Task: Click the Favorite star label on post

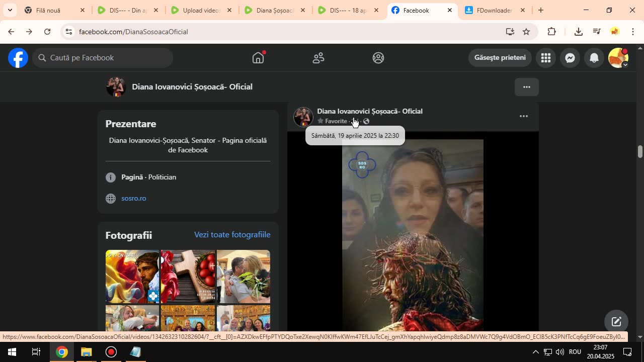Action: click(x=333, y=121)
